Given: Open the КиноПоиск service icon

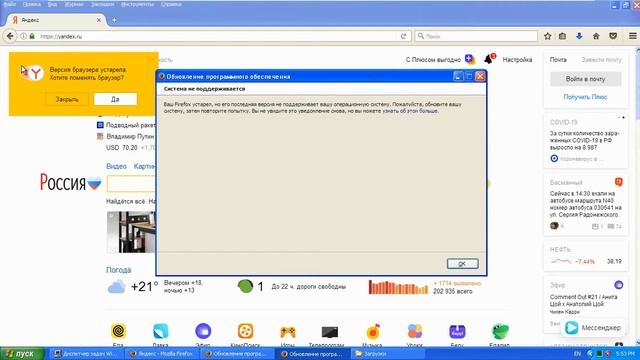Looking at the screenshot, I should [x=245, y=331].
